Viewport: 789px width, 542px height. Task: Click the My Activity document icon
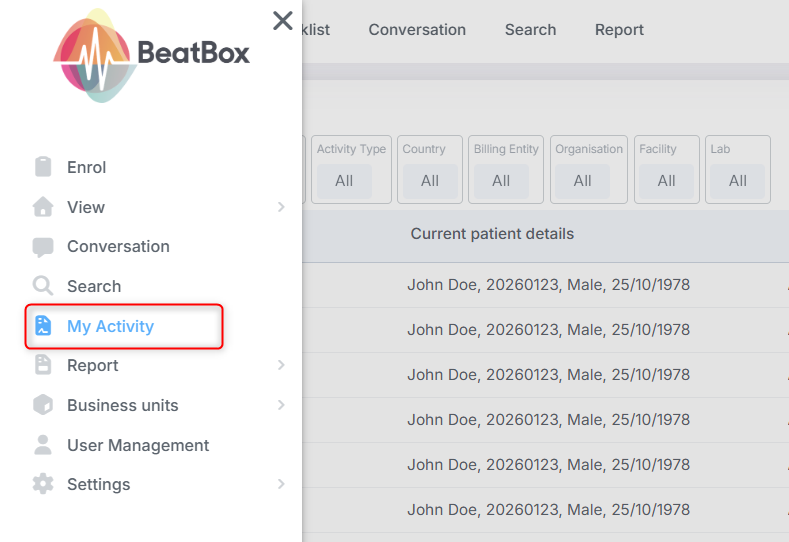point(43,326)
